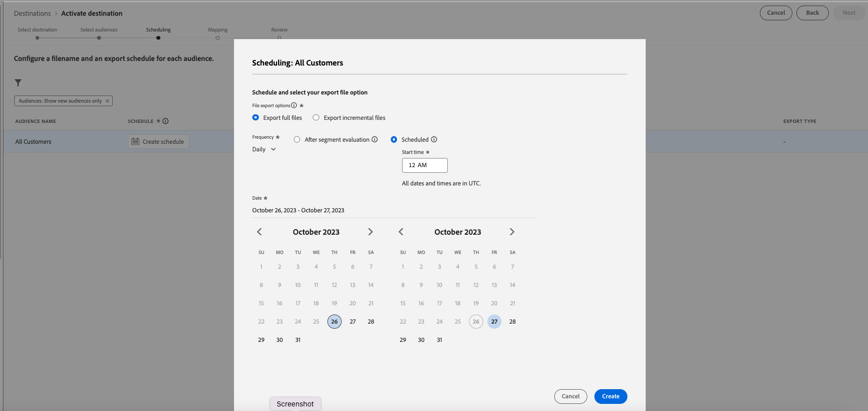Open Destinations breadcrumb link
This screenshot has width=868, height=411.
(32, 13)
